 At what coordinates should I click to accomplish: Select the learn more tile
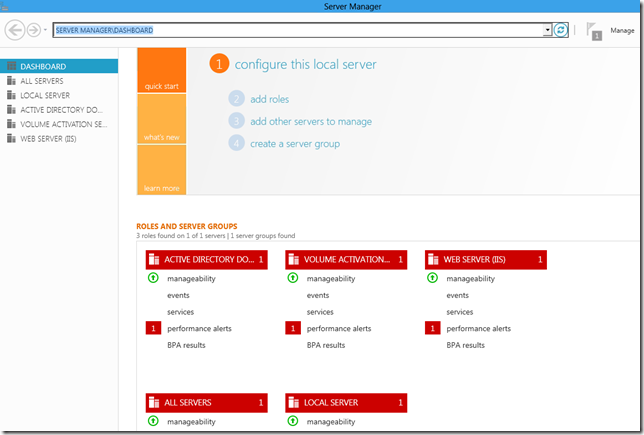(x=161, y=170)
